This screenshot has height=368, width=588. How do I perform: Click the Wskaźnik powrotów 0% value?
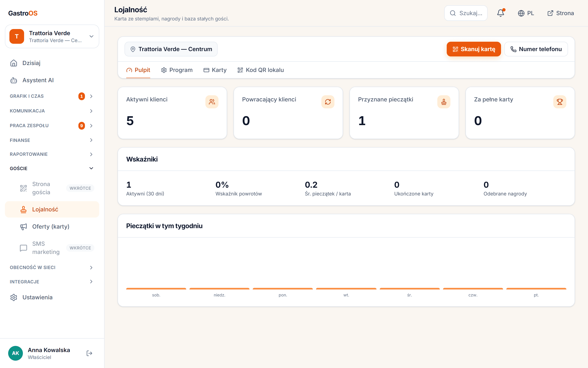click(222, 185)
